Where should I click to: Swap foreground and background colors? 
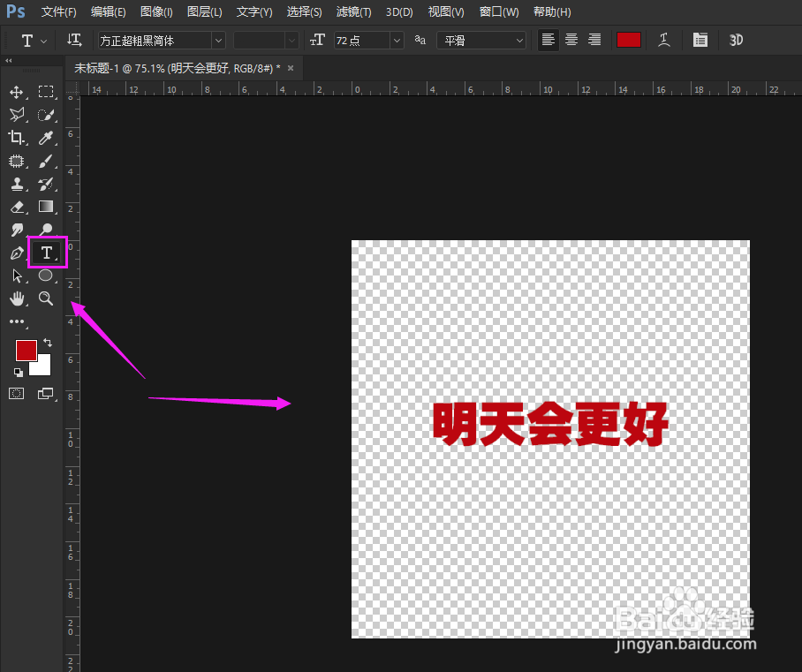pos(47,342)
